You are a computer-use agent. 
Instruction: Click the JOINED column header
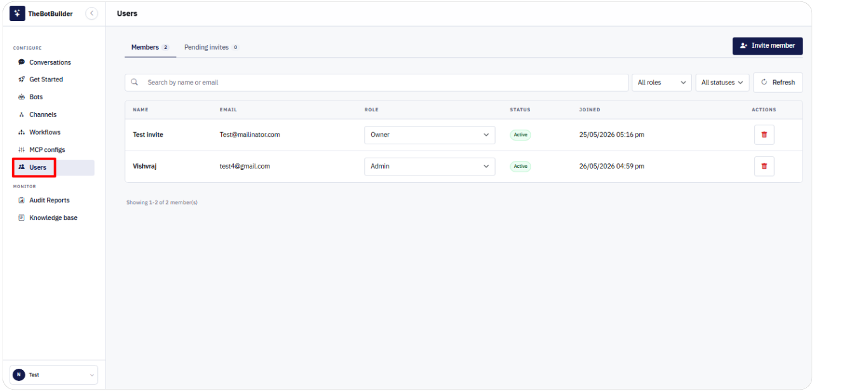(x=590, y=109)
